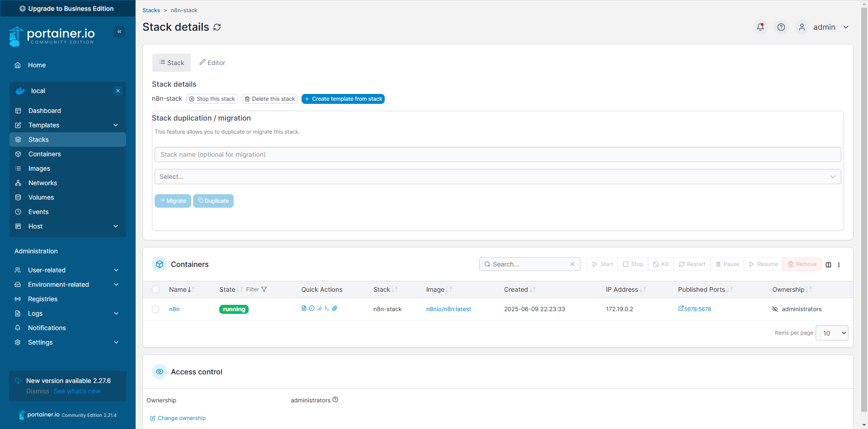View container stats for n8n
Screen dimensions: 868x429
[x=320, y=308]
